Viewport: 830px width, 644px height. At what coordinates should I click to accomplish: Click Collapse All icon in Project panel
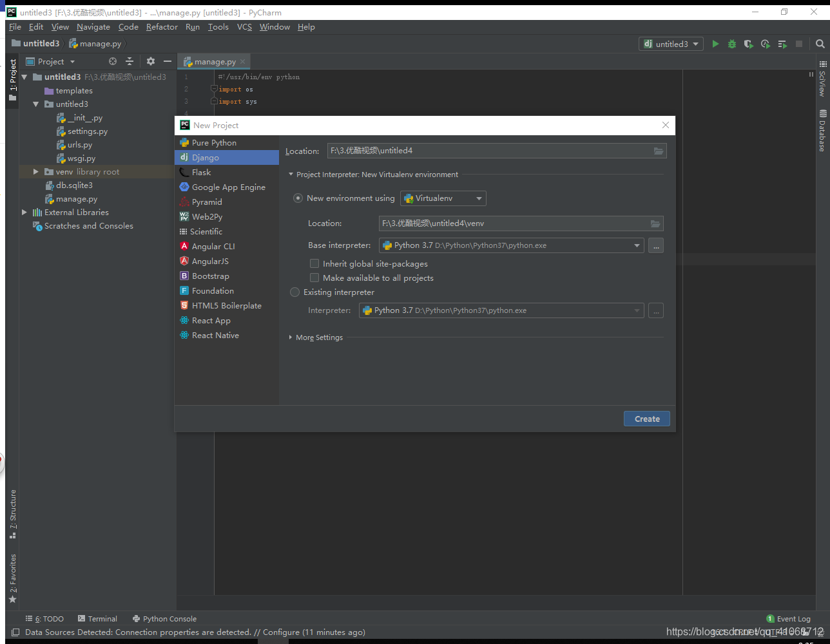(x=130, y=61)
